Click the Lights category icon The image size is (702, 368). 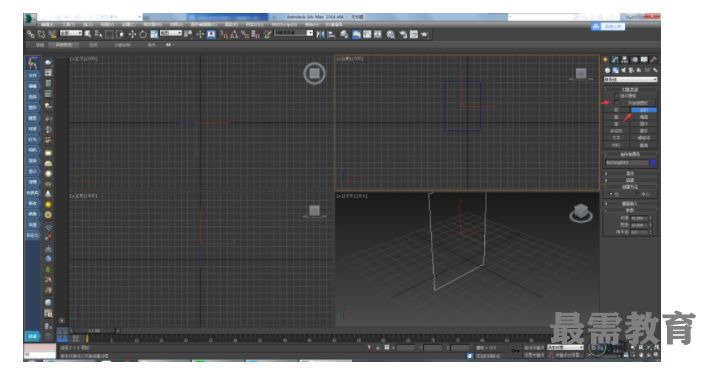pos(623,70)
